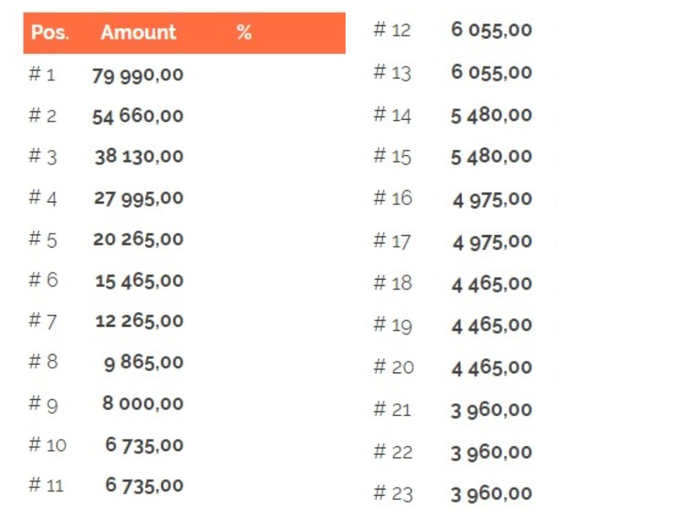Select the 54 660,00 prize amount
This screenshot has width=700, height=525.
click(x=138, y=116)
